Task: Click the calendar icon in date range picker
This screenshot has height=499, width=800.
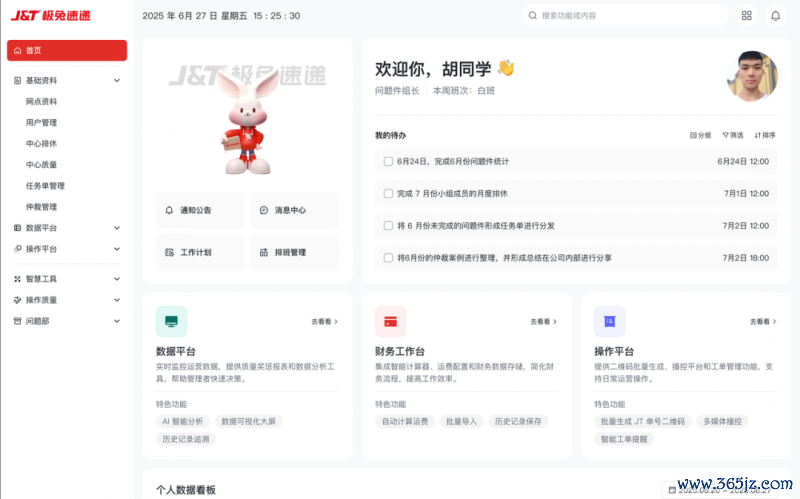Action: (672, 490)
